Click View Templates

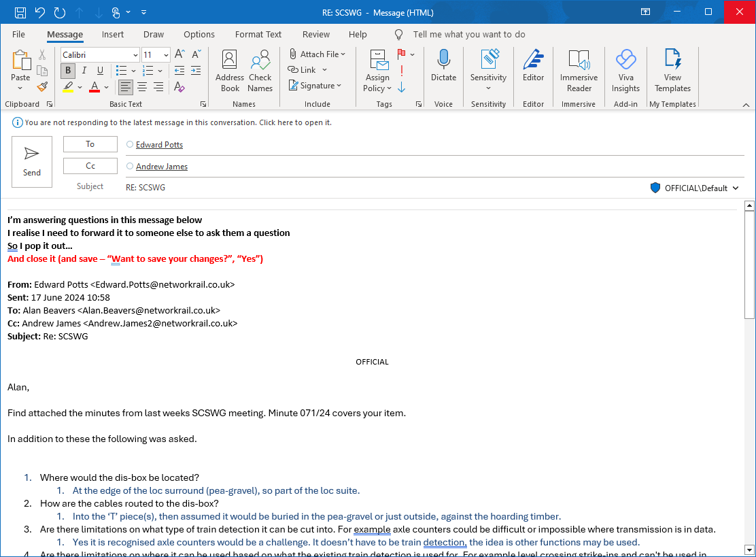coord(672,71)
